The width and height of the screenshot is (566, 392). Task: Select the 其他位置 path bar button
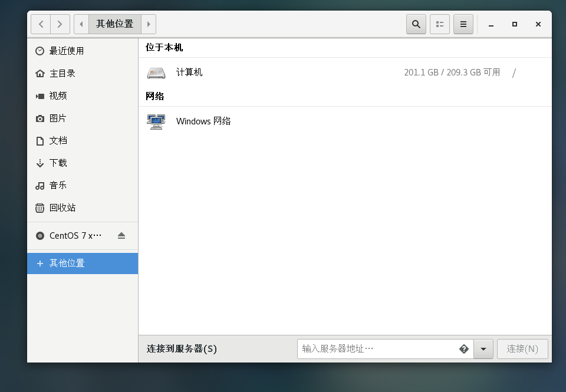coord(115,24)
